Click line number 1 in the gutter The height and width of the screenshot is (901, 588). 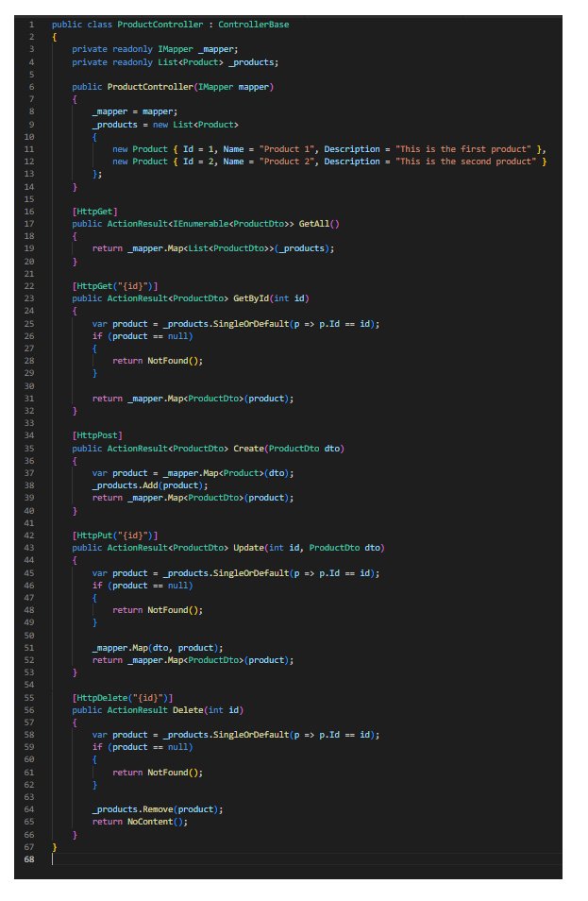click(x=31, y=25)
